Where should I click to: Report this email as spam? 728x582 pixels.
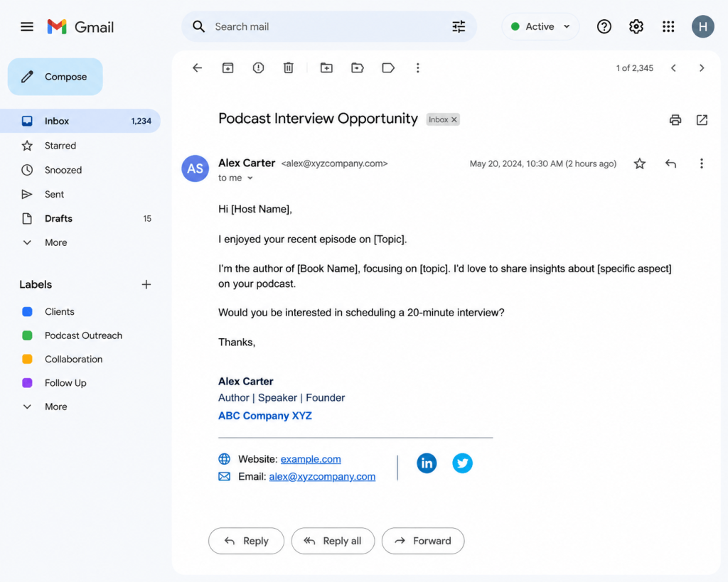(x=258, y=68)
